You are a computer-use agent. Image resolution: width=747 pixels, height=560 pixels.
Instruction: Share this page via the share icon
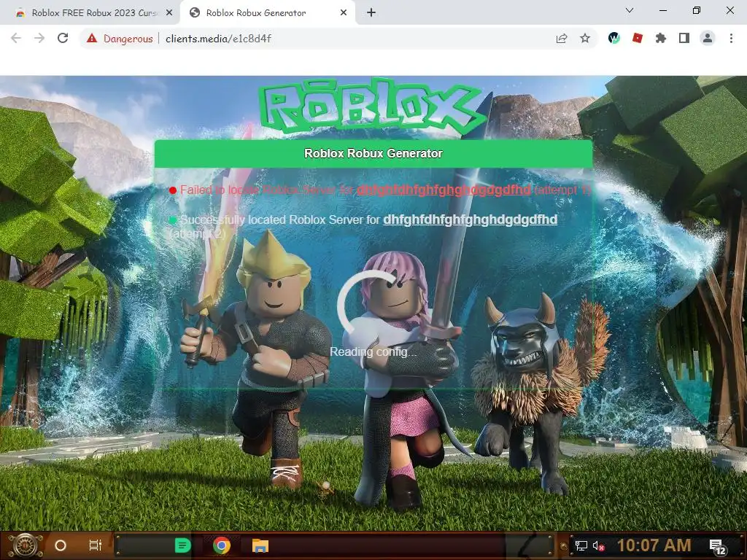[x=562, y=39]
